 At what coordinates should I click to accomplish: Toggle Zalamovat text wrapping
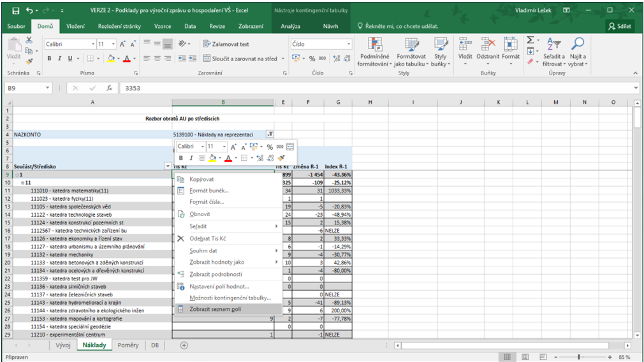point(226,44)
